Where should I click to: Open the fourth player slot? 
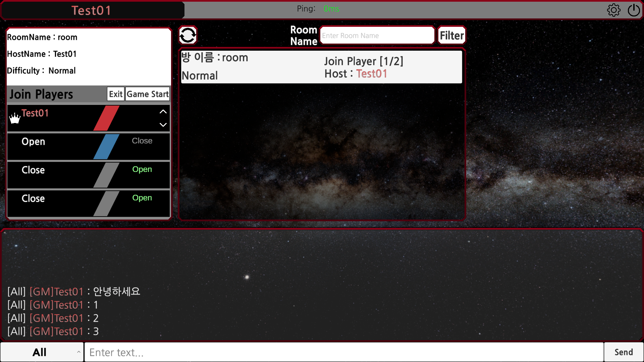(x=142, y=198)
